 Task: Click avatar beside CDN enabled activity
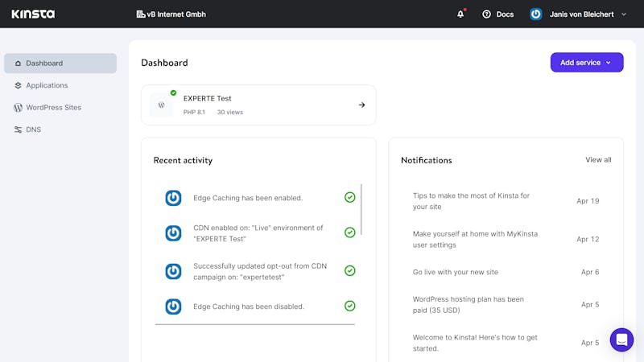click(x=173, y=233)
